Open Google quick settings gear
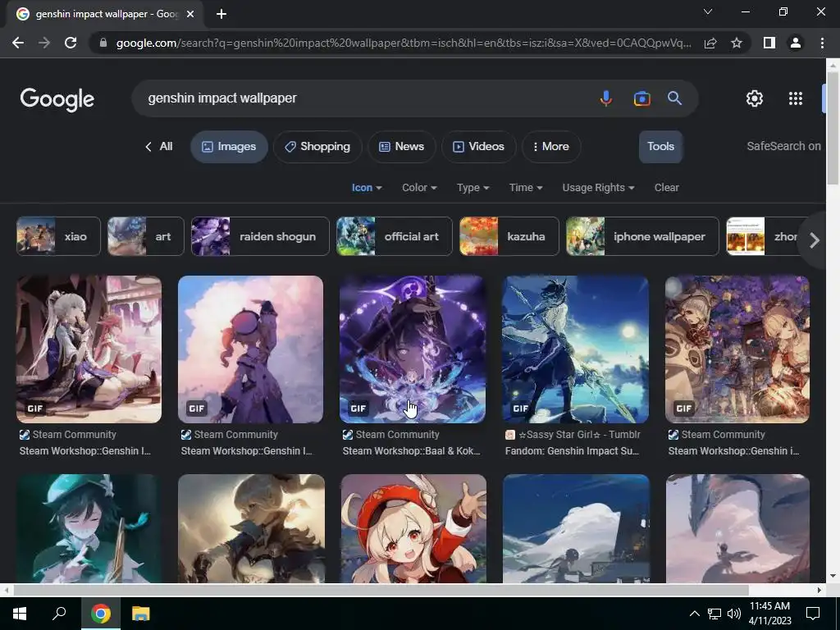Image resolution: width=840 pixels, height=630 pixels. [755, 98]
